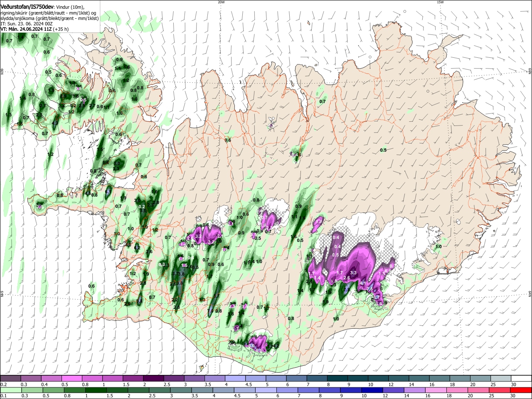Viewport: 532px width, 399px height.
Task: Pick the bright pink swatch between 0.4 and 0.5
Action: click(51, 378)
